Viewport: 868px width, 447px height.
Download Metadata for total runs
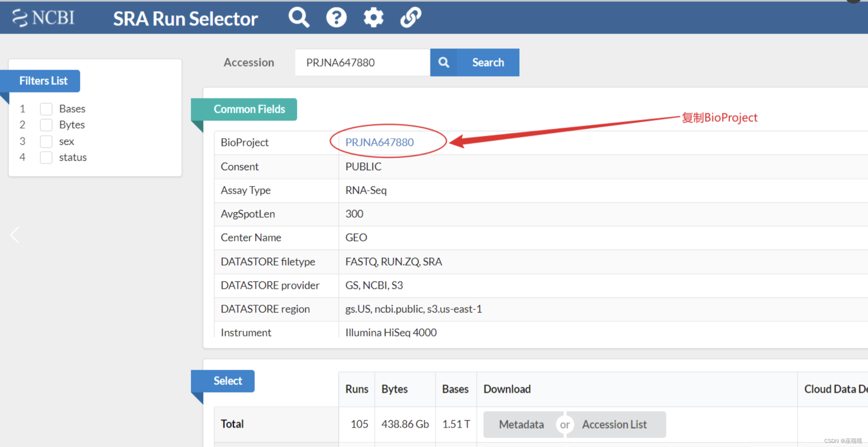click(x=521, y=424)
